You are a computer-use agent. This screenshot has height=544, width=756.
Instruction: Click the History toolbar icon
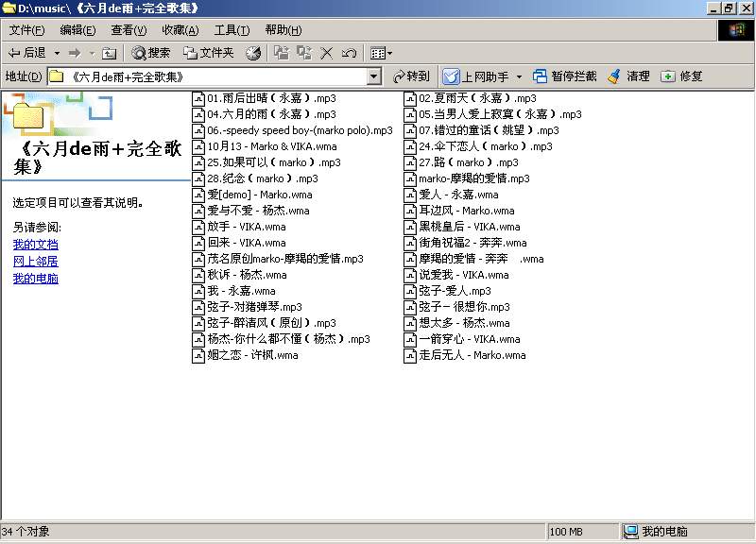(x=253, y=53)
